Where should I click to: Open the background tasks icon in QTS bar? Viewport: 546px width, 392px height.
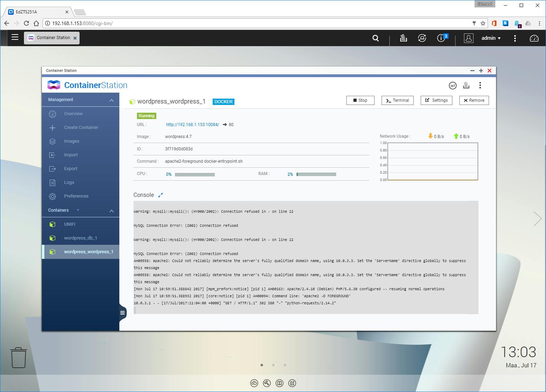[x=403, y=38]
